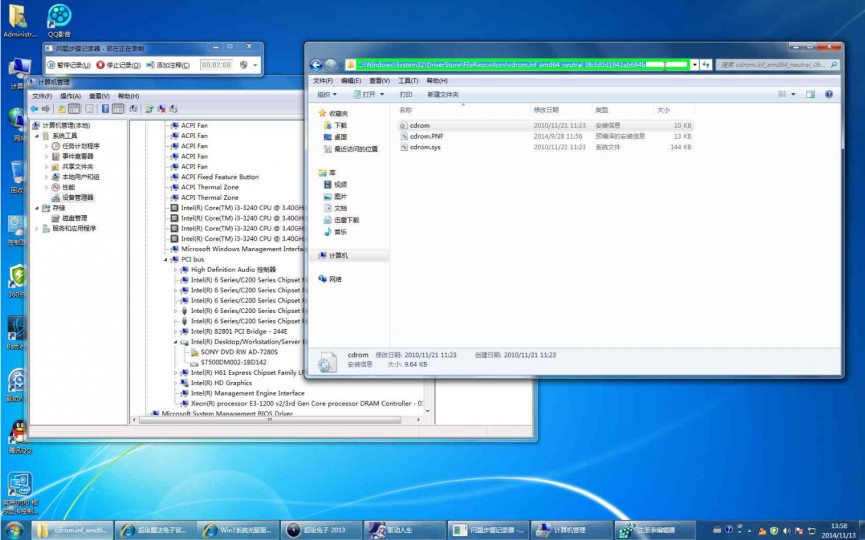The width and height of the screenshot is (865, 540).
Task: Click blue Help question icon in Computer Management toolbar
Action: point(105,109)
